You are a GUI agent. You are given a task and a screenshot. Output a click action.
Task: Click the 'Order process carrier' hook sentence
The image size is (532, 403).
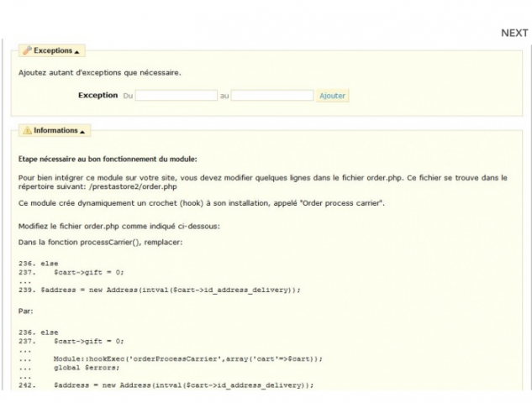[x=201, y=203]
